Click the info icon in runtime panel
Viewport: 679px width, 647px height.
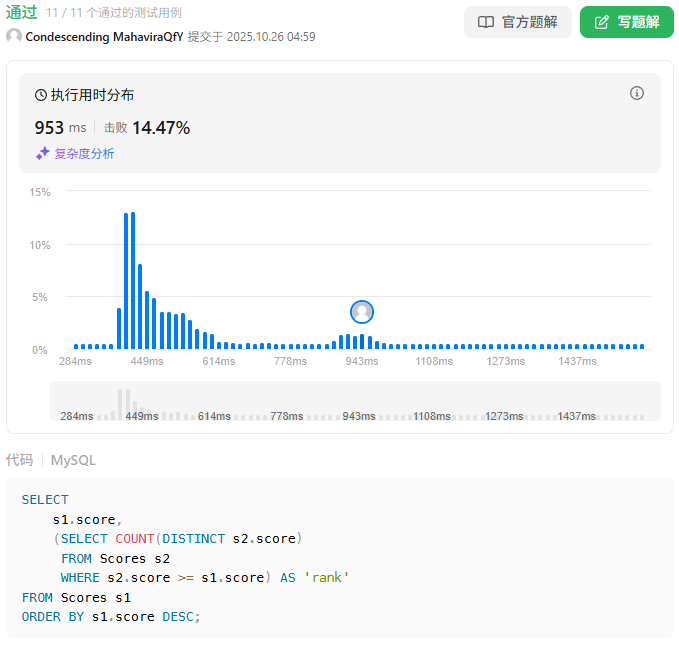coord(637,93)
